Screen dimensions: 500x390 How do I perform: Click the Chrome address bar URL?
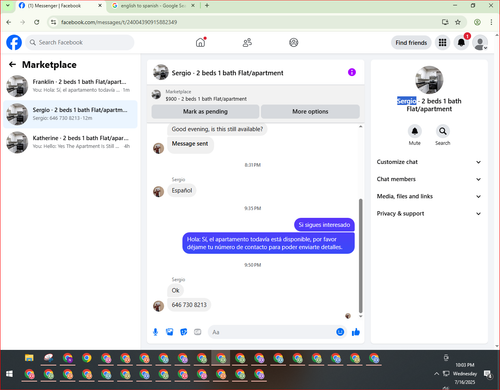119,22
